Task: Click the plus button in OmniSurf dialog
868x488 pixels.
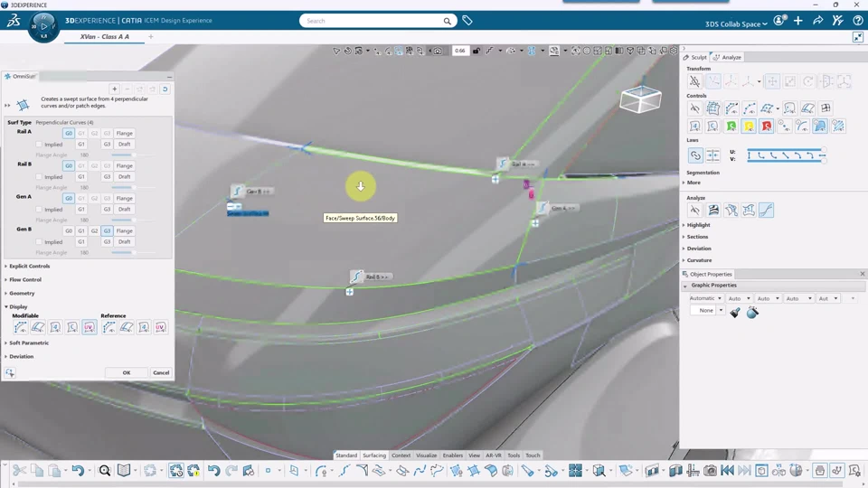Action: click(x=115, y=89)
